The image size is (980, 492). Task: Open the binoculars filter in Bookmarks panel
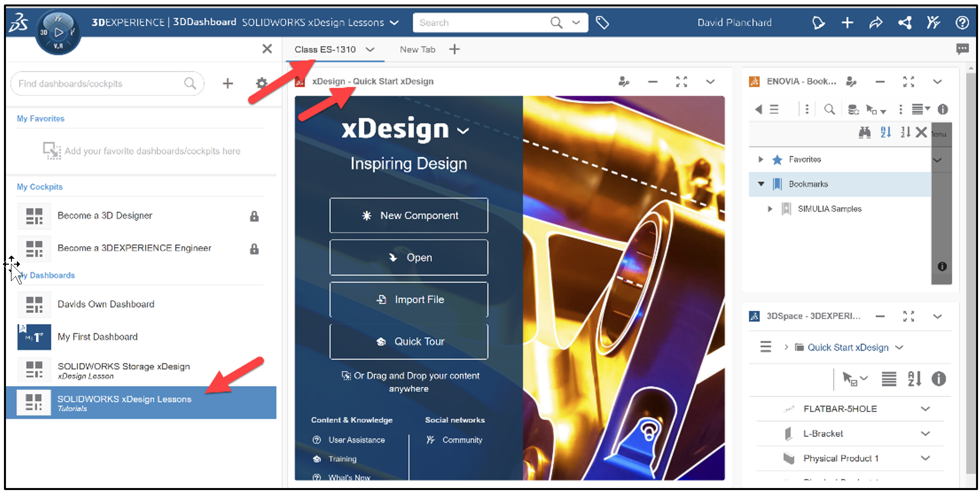[865, 132]
